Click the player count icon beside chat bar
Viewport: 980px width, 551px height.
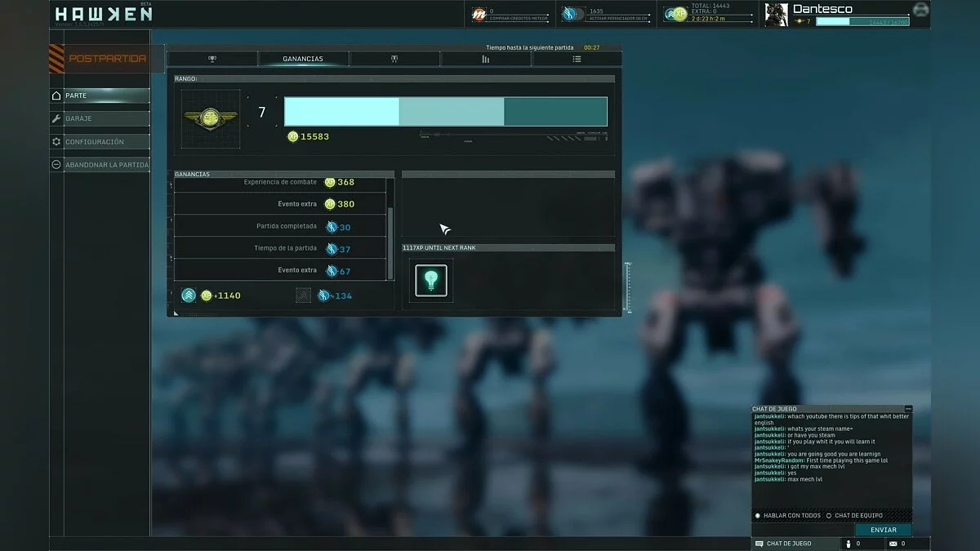click(x=849, y=544)
